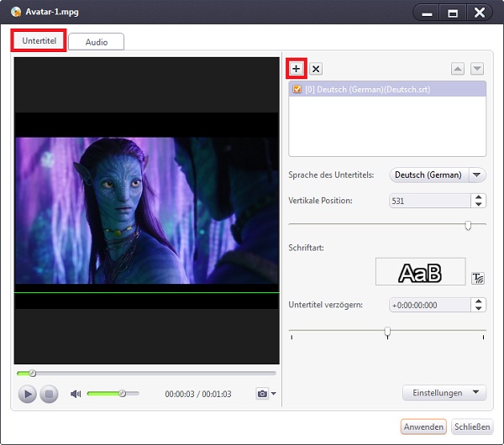Mute the preview volume speaker icon

coord(76,394)
